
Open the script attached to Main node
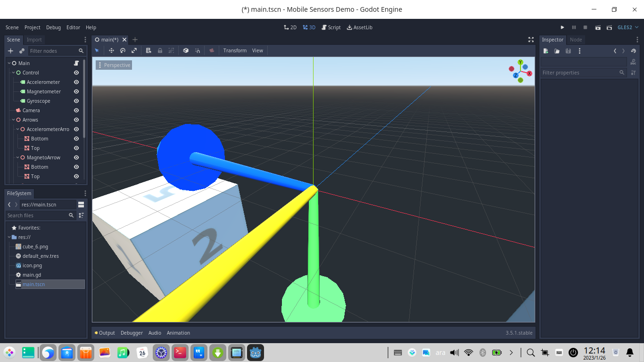[x=76, y=63]
